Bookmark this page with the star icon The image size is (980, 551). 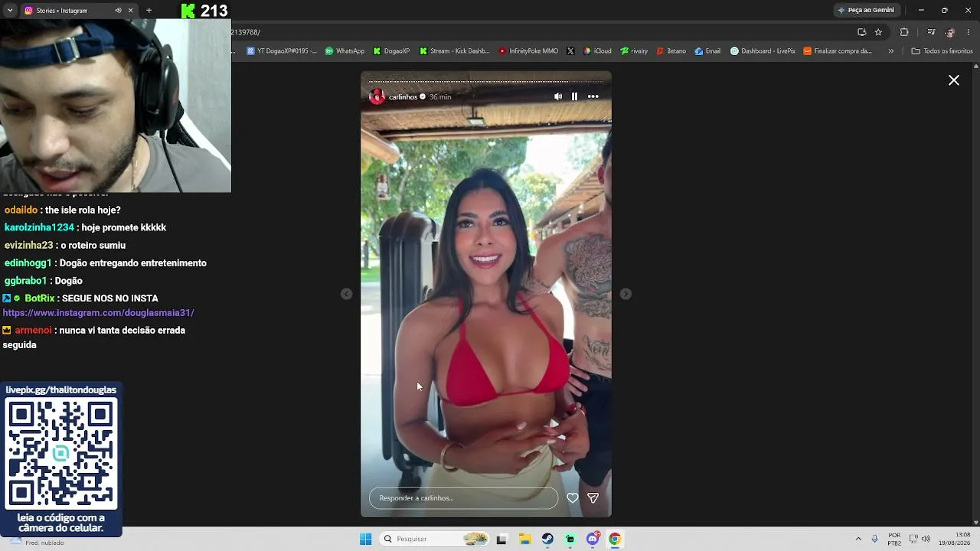click(878, 32)
